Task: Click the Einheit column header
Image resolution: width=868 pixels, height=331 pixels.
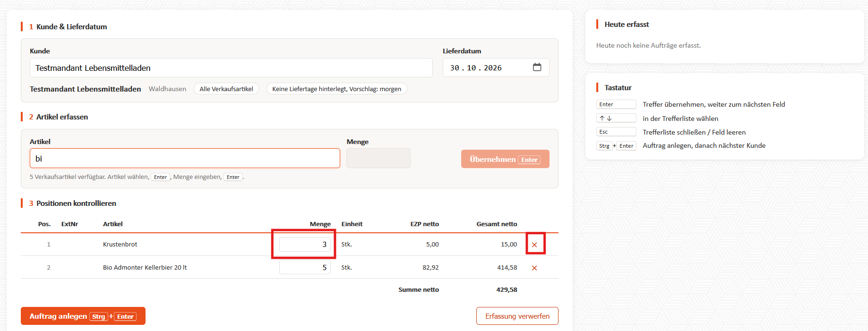Action: [352, 224]
